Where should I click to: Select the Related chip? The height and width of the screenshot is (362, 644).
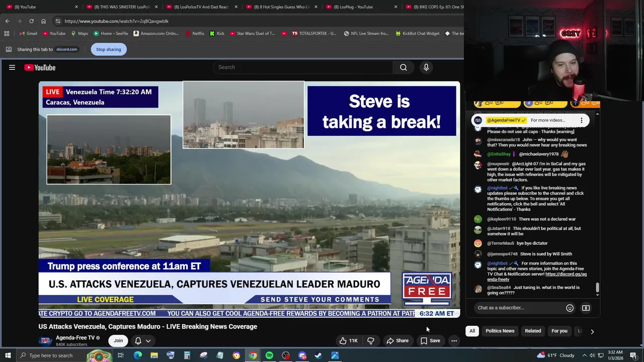pos(533,331)
